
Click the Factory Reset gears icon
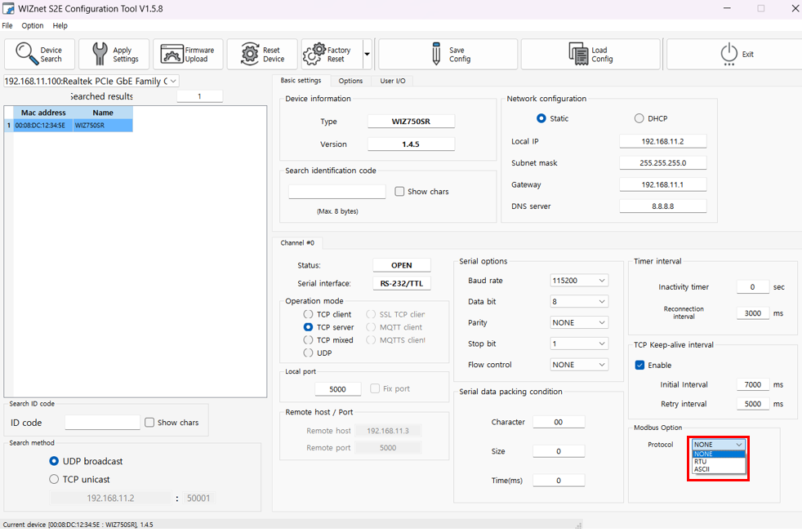tap(314, 55)
